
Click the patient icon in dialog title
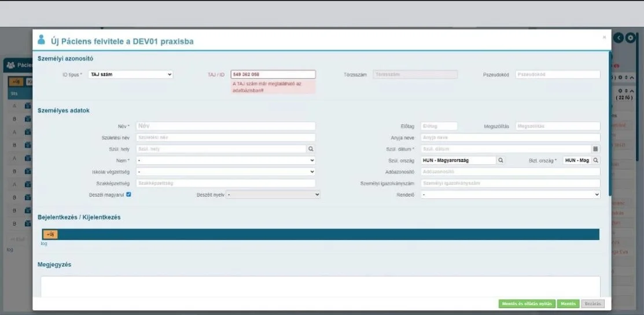41,40
